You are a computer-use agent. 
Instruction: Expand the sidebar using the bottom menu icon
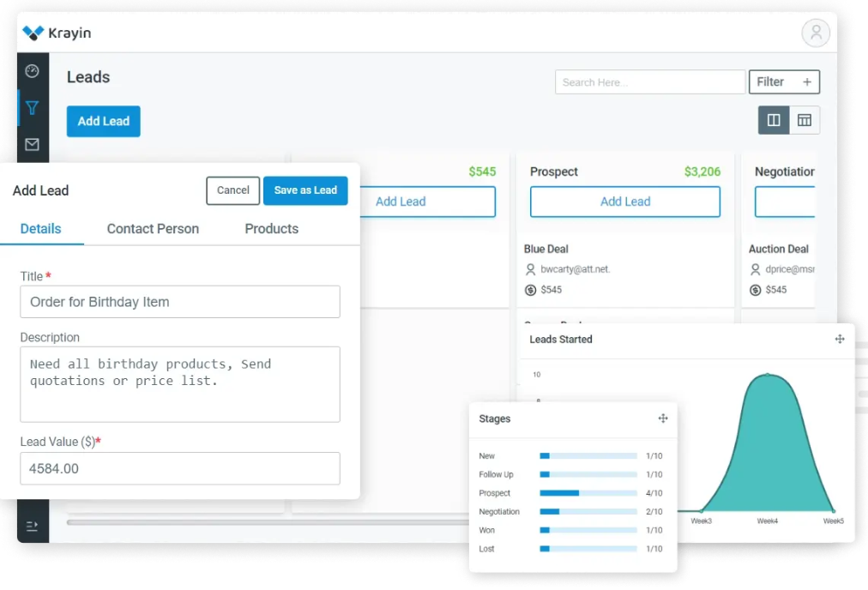coord(32,526)
